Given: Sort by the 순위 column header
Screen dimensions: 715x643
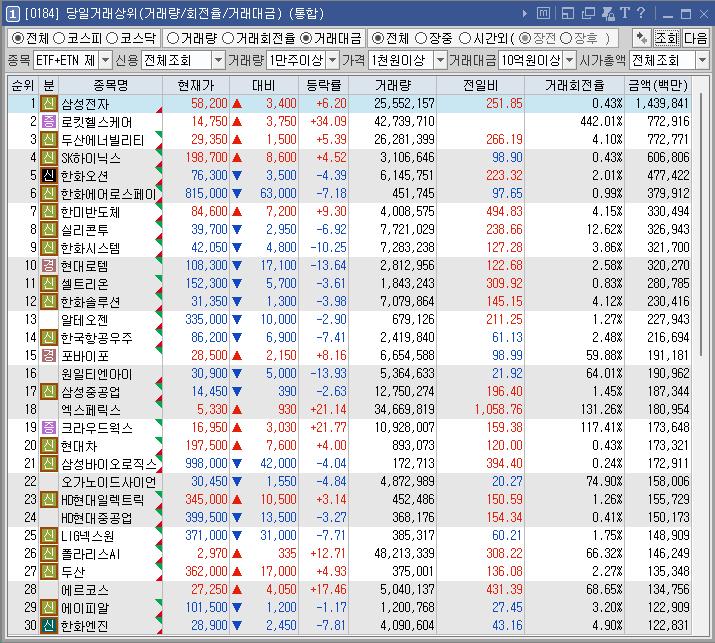Looking at the screenshot, I should click(22, 85).
